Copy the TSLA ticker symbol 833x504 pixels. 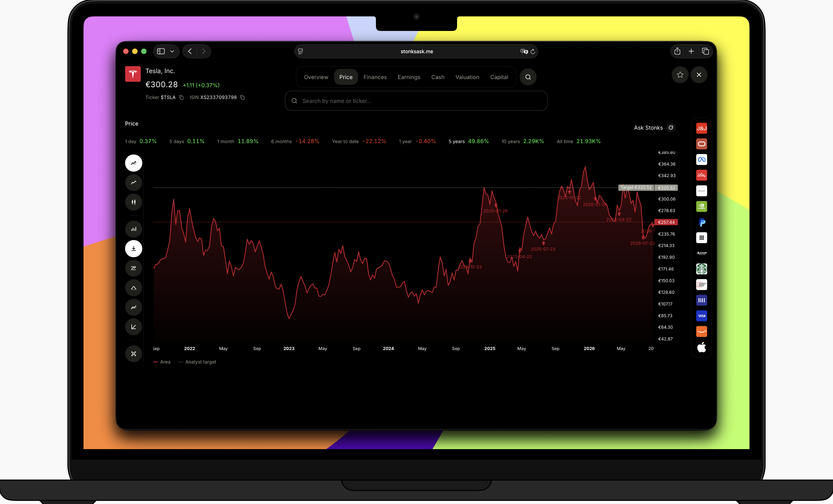(181, 97)
